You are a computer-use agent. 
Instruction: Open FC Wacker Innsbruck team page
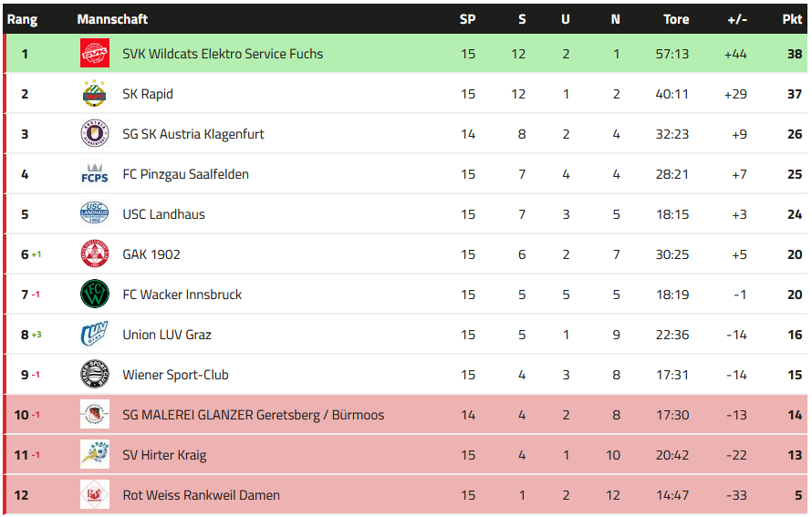click(182, 295)
